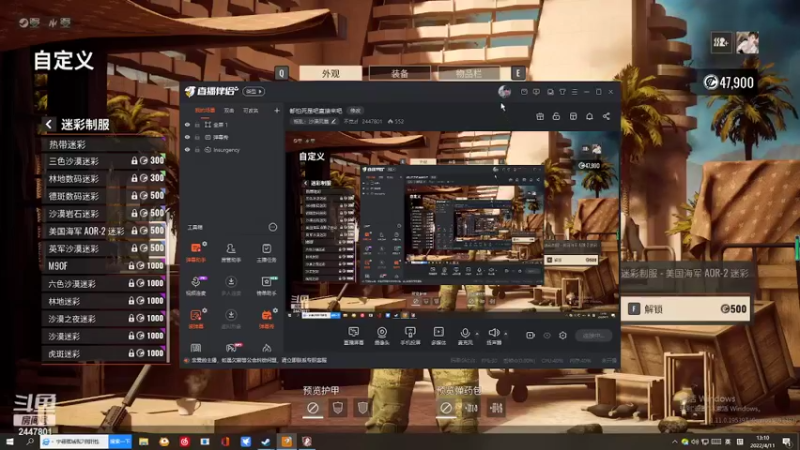This screenshot has height=450, width=800.
Task: Click the 修改 edit title button
Action: tap(355, 111)
